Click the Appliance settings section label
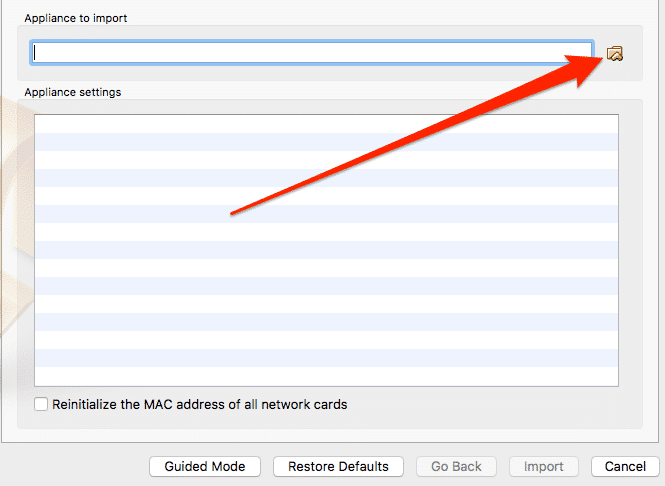The width and height of the screenshot is (665, 486). 73,92
